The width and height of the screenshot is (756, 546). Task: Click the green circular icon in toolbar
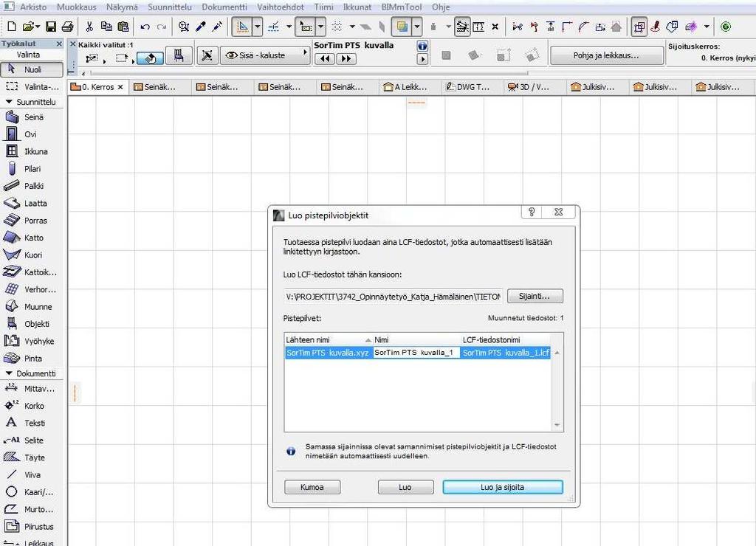click(726, 27)
